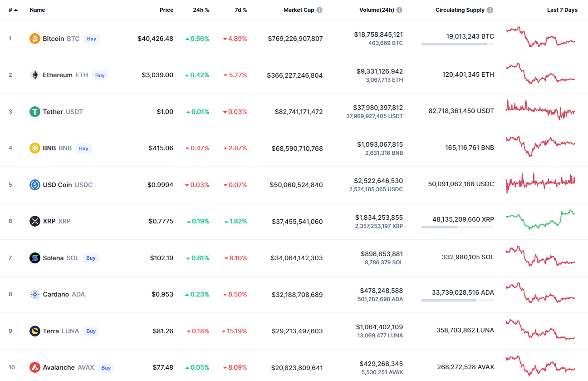This screenshot has width=588, height=381.
Task: Click the BNB yellow logo icon
Action: click(x=35, y=148)
